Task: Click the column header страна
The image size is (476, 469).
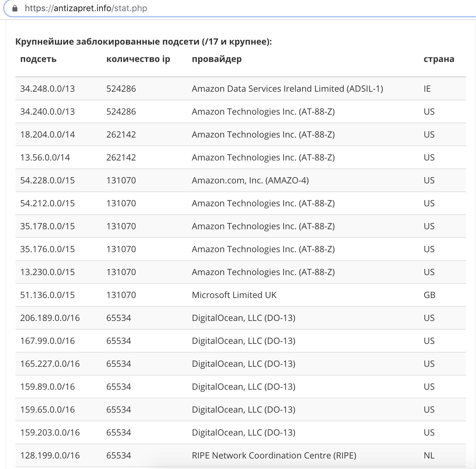Action: (439, 59)
